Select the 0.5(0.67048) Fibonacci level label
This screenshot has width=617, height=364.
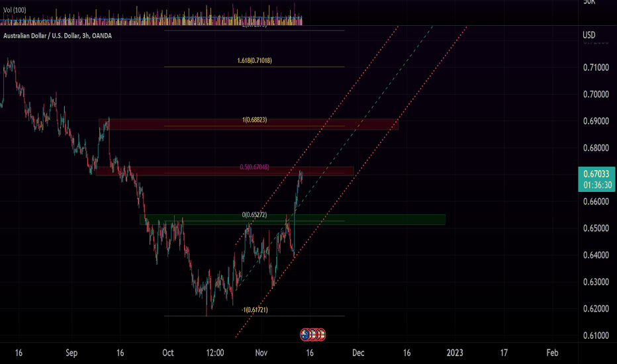tap(255, 167)
